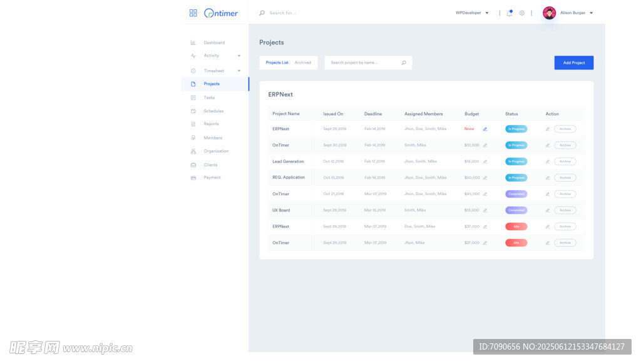Focus the top Search for field
The height and width of the screenshot is (364, 641).
(283, 13)
